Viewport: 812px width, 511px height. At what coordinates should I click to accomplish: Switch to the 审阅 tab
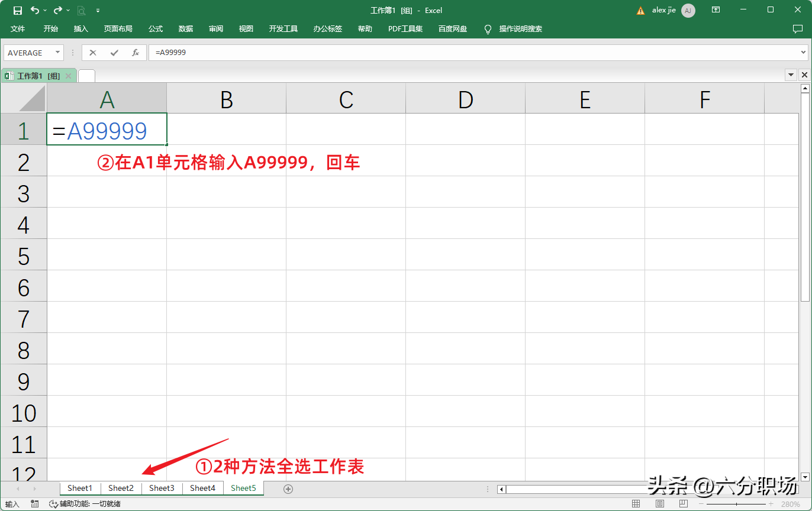(x=216, y=28)
